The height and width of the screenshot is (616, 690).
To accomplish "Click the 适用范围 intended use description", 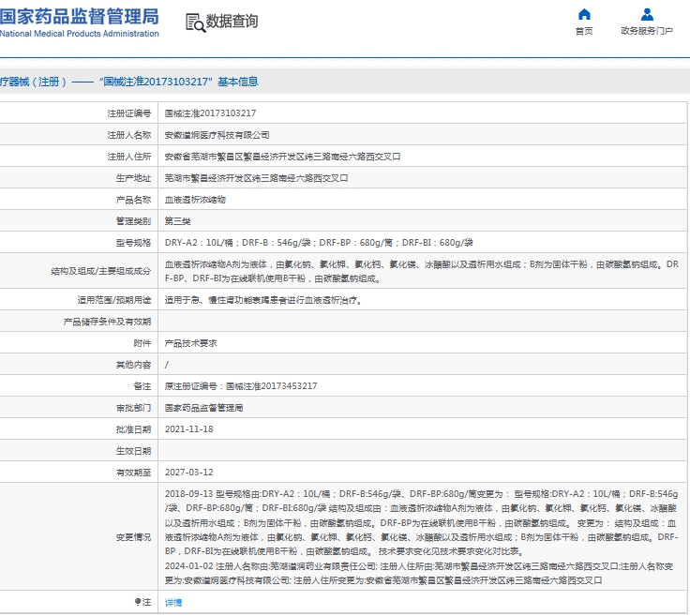I will click(x=264, y=300).
